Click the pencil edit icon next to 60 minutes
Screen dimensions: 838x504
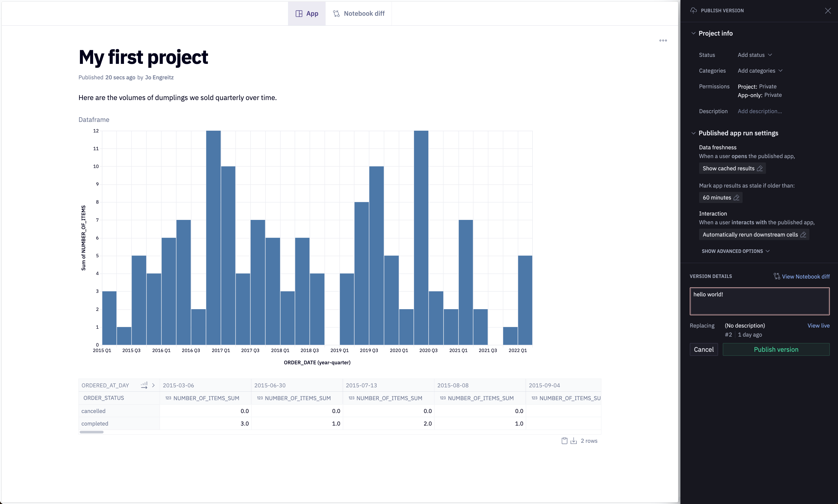tap(736, 198)
